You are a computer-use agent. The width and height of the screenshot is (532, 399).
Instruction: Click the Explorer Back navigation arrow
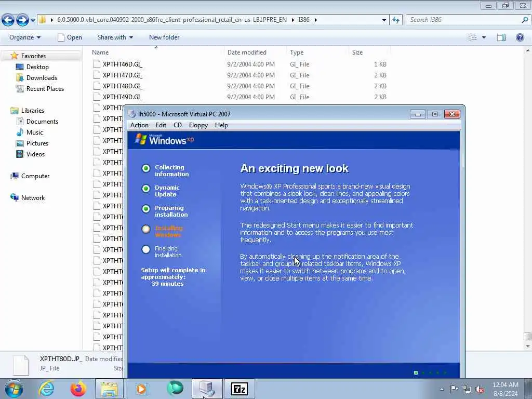[x=8, y=20]
